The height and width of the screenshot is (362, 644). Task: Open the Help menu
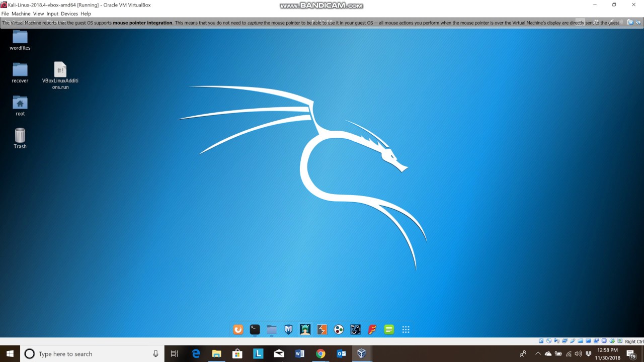point(86,14)
